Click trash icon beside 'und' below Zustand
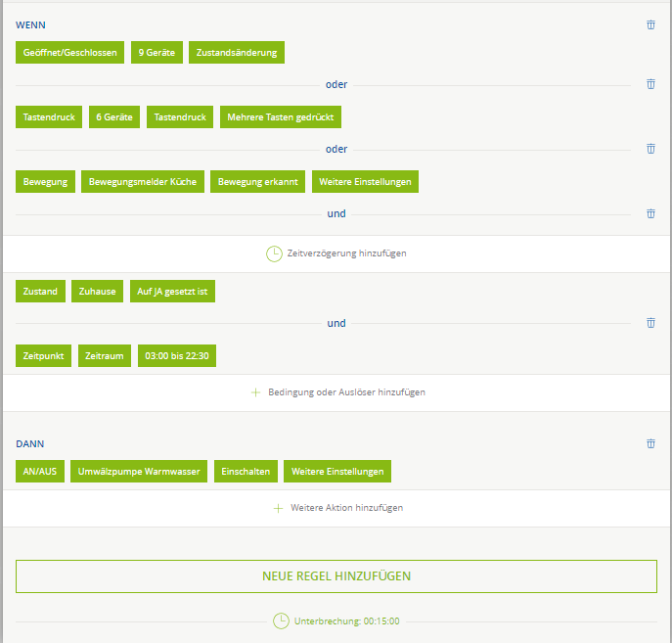The width and height of the screenshot is (672, 643). click(x=650, y=323)
